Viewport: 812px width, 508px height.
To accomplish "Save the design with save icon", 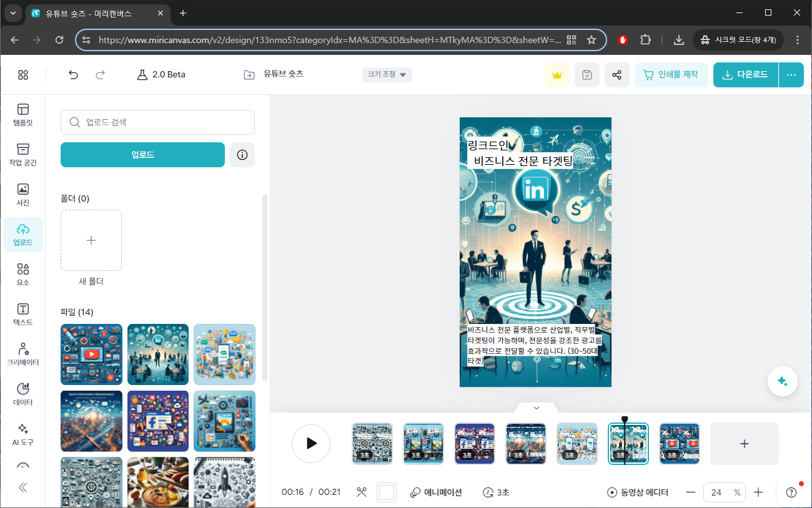I will [587, 75].
